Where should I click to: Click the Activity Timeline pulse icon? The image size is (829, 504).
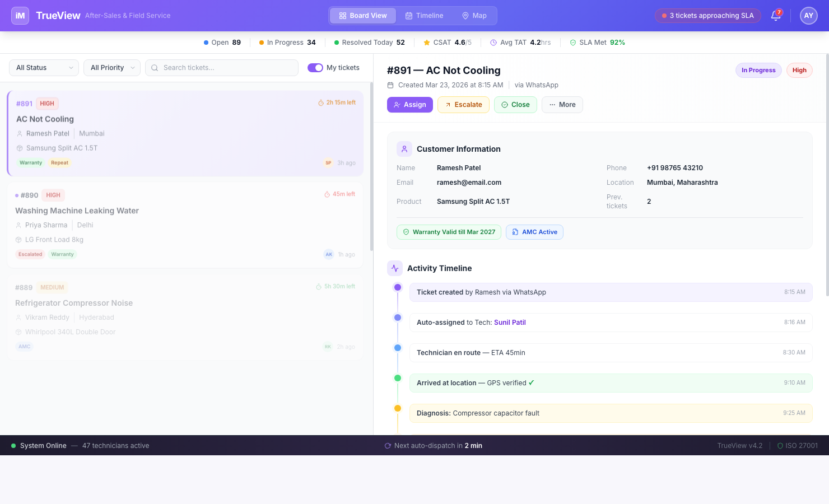tap(395, 268)
